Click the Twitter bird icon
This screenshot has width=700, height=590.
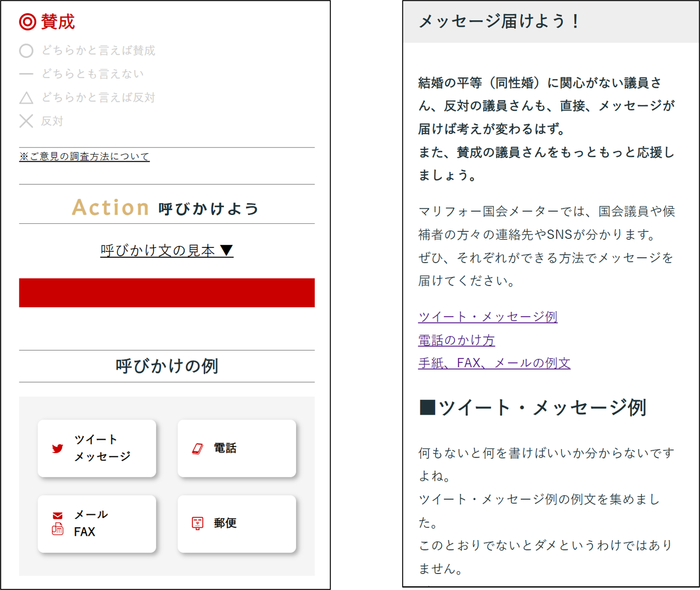point(58,448)
